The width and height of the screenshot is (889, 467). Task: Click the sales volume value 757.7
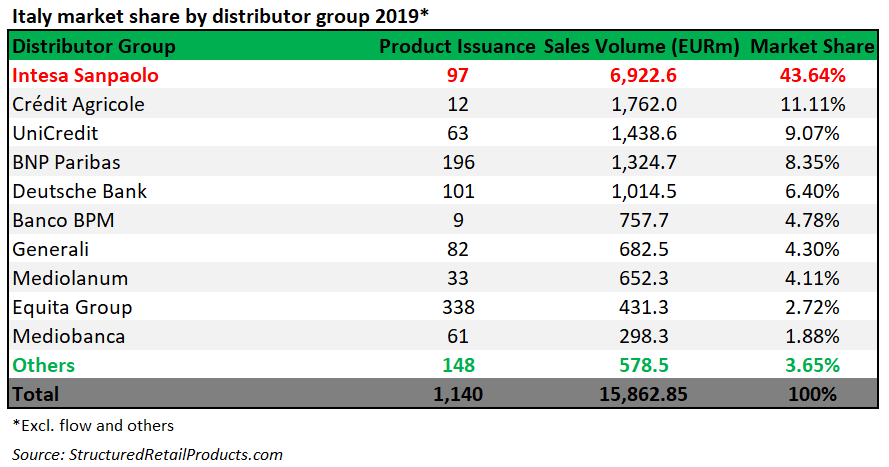click(x=644, y=220)
